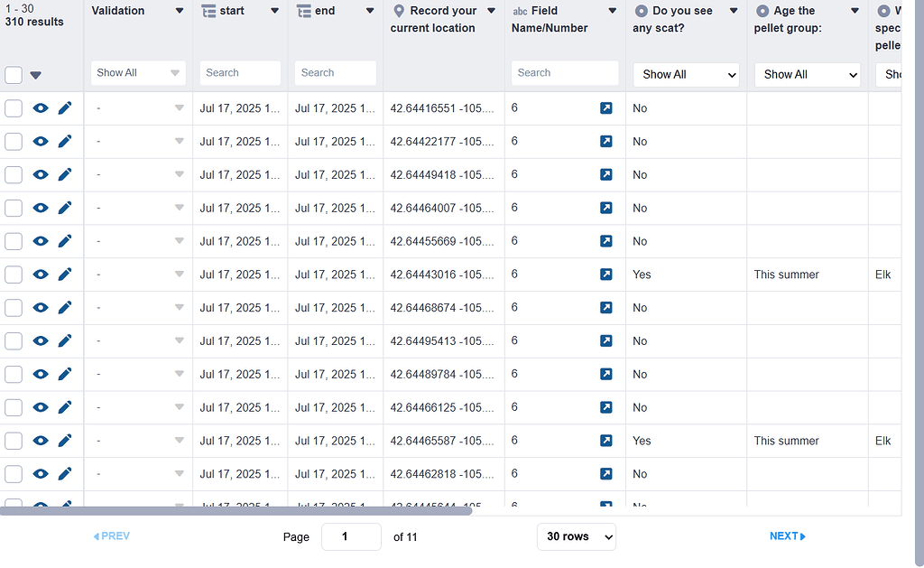924x568 pixels.
Task: Open the map link icon on the first row
Action: point(605,107)
